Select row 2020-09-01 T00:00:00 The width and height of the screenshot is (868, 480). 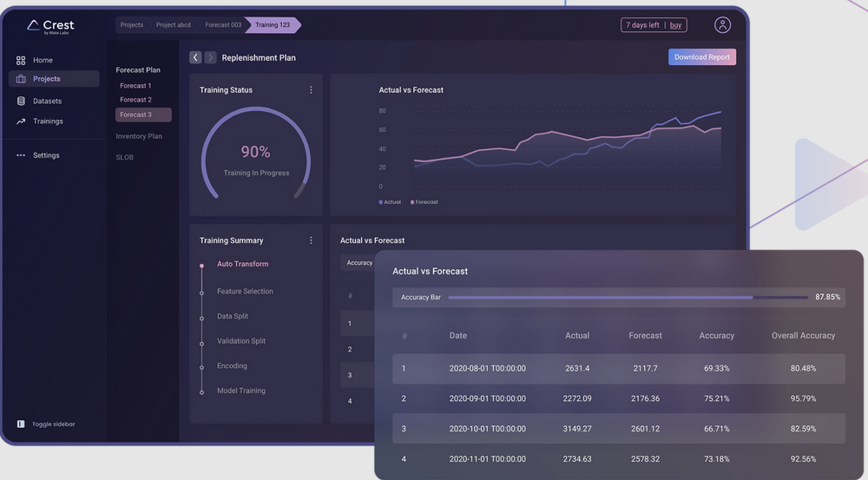point(619,398)
